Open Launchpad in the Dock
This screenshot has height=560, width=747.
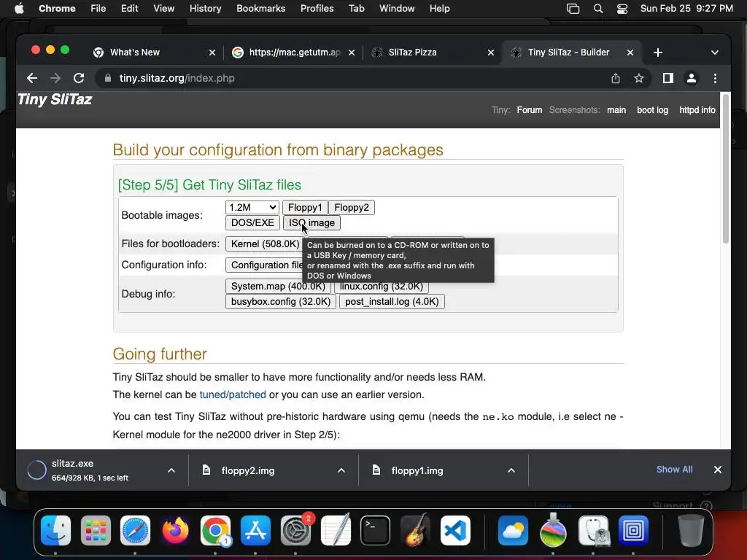pos(96,531)
